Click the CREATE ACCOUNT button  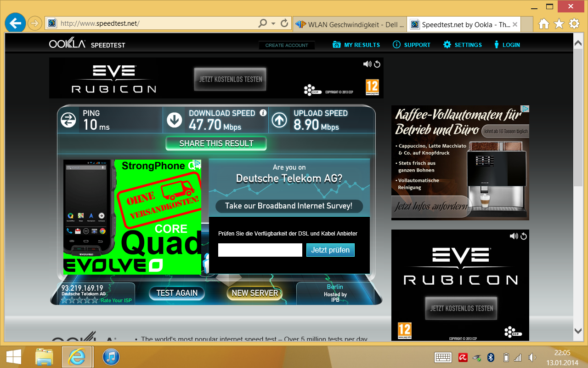pyautogui.click(x=287, y=45)
